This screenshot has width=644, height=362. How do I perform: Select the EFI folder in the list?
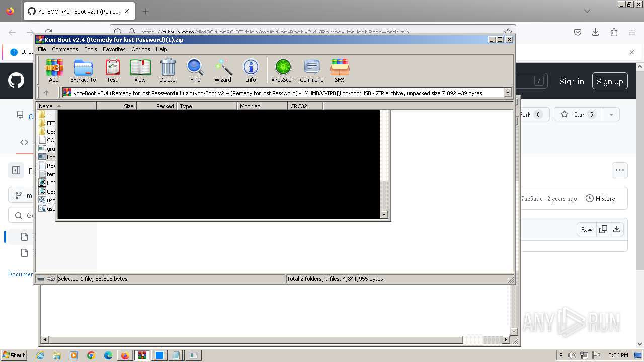tap(46, 123)
